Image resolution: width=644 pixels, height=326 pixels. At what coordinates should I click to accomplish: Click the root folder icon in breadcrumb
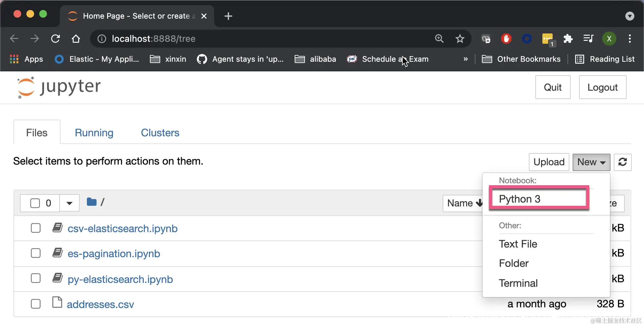pos(92,202)
